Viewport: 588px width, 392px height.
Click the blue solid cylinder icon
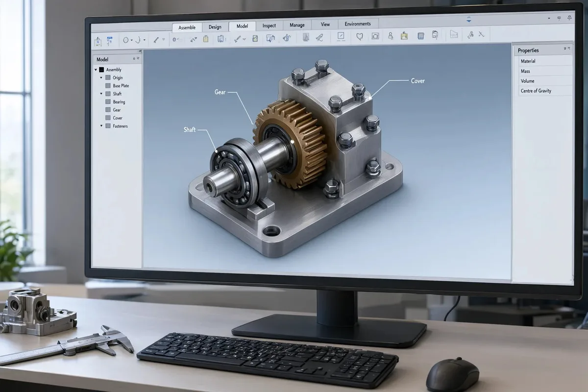[421, 36]
